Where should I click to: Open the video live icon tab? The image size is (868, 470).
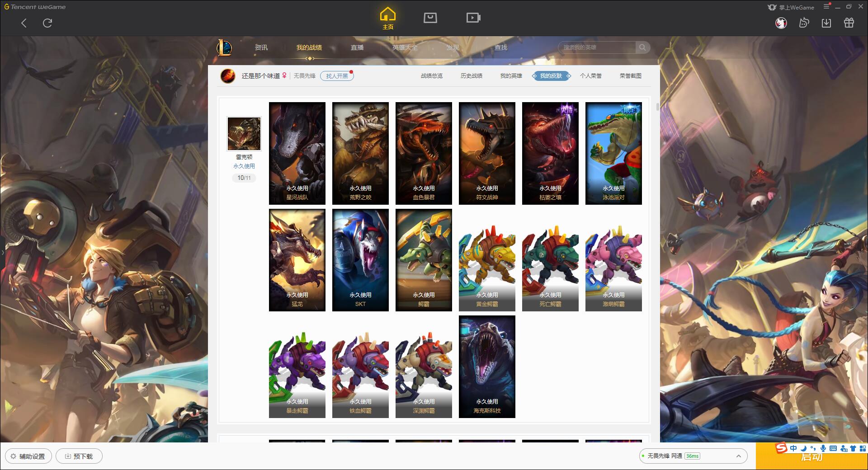pyautogui.click(x=473, y=18)
